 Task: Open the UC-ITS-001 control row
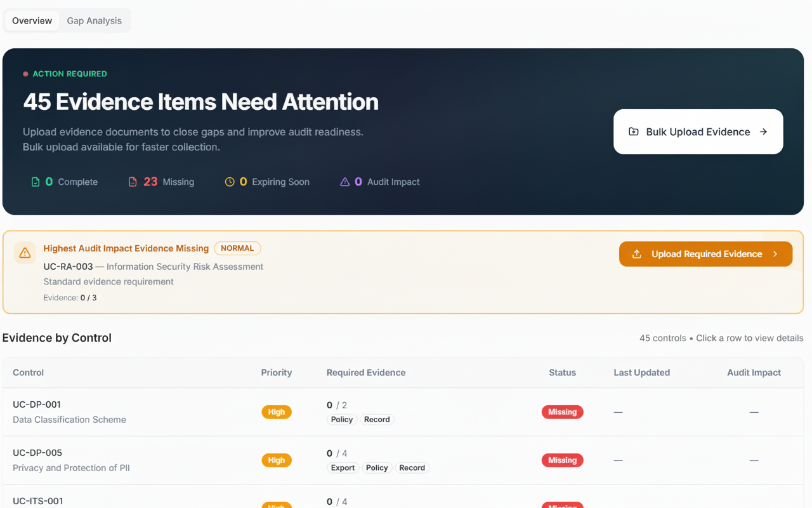pyautogui.click(x=403, y=497)
